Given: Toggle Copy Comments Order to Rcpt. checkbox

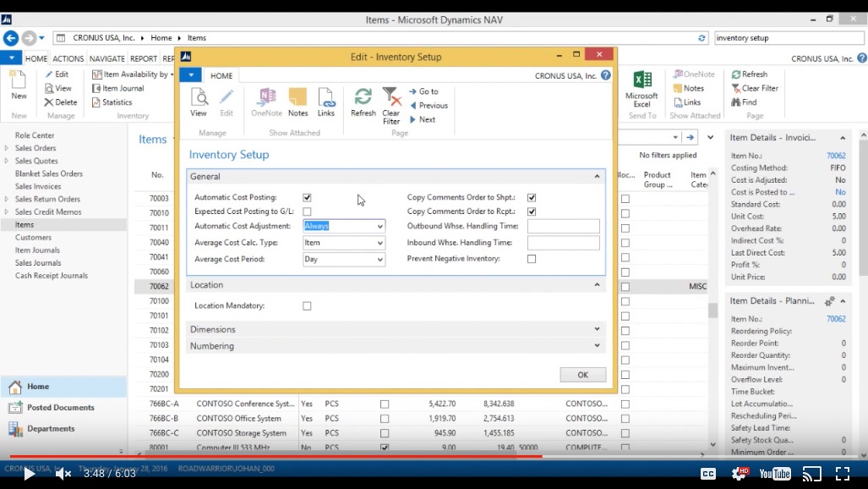Looking at the screenshot, I should click(x=532, y=212).
